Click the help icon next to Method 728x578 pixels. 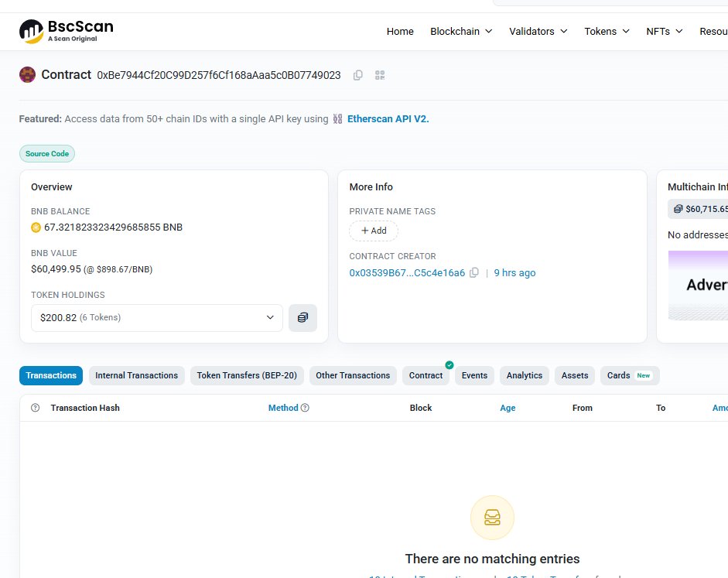(x=305, y=408)
